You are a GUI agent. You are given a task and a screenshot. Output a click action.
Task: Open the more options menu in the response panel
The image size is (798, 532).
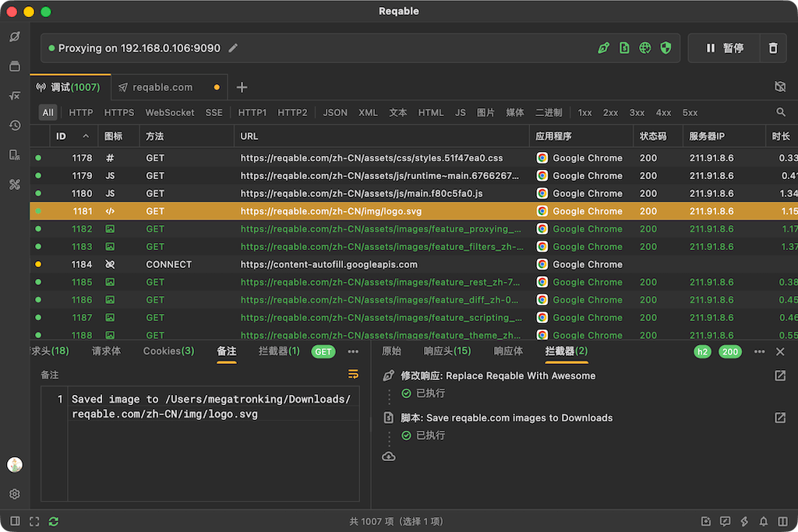(x=759, y=351)
